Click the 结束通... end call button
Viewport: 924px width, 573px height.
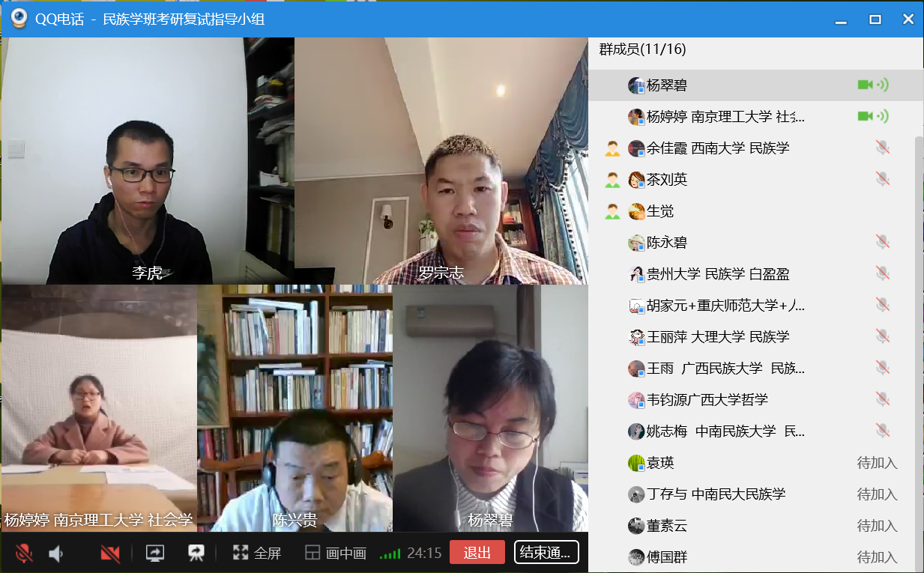click(546, 553)
